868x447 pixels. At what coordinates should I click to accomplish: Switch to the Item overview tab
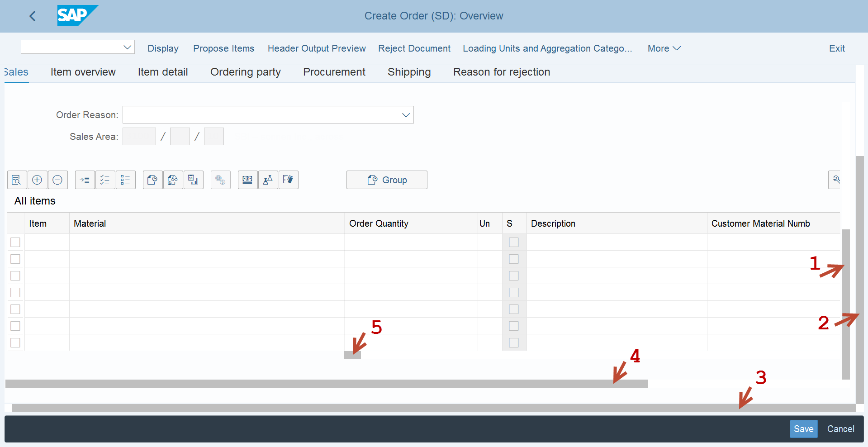click(x=83, y=72)
